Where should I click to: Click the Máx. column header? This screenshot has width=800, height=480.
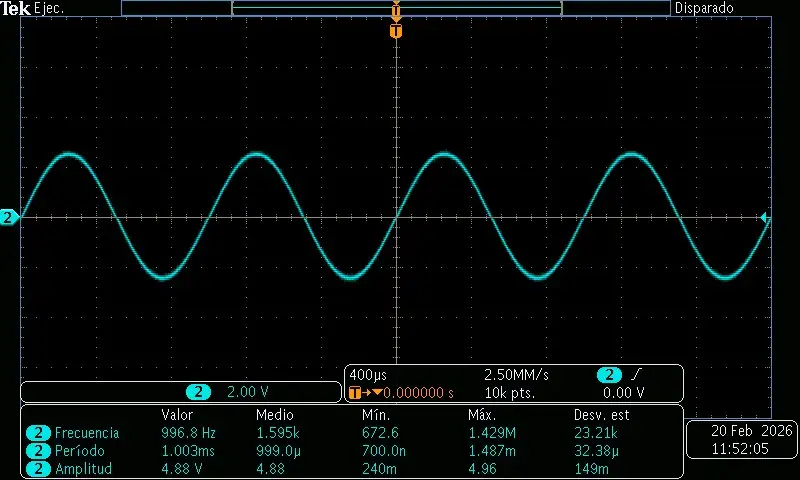(x=482, y=414)
